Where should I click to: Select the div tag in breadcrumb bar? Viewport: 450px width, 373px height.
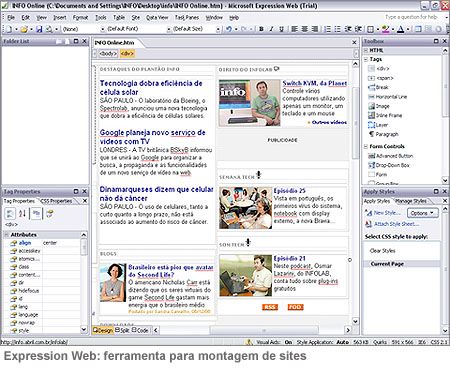pos(127,53)
